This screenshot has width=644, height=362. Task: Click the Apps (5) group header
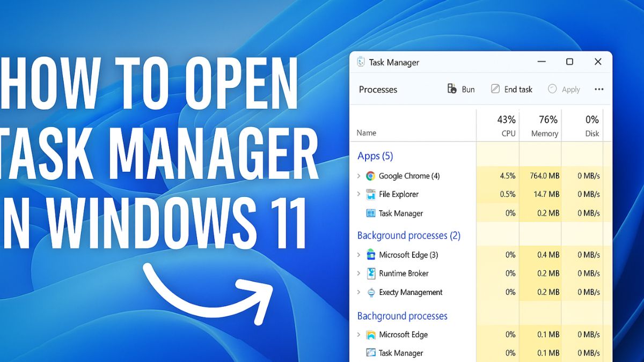(375, 156)
